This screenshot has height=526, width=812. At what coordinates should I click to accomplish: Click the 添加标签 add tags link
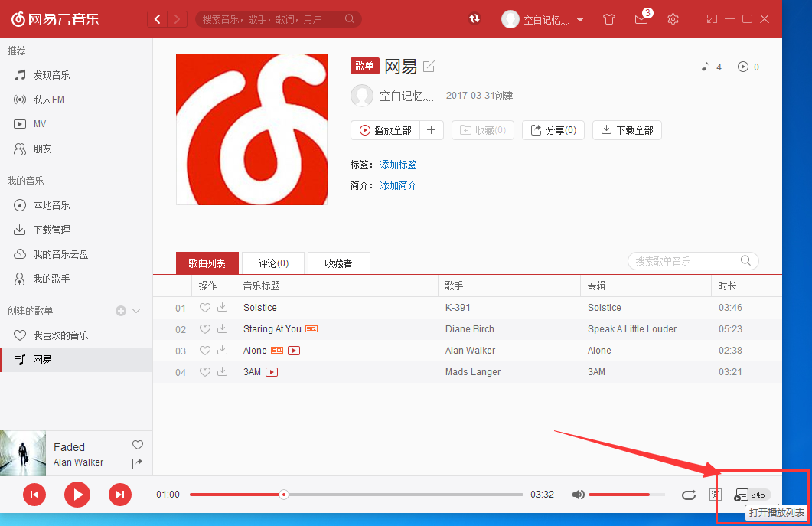tap(398, 164)
